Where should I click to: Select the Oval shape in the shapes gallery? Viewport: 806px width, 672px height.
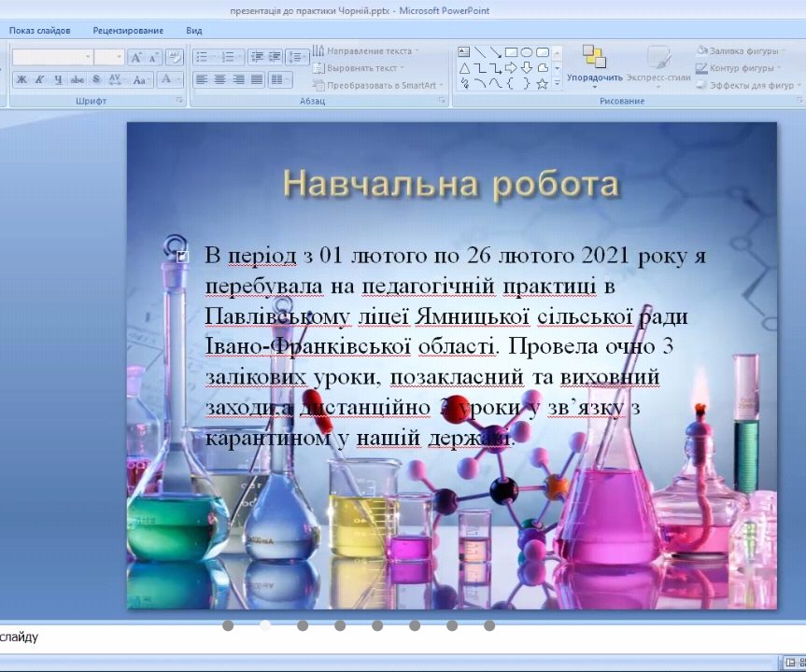coord(528,52)
